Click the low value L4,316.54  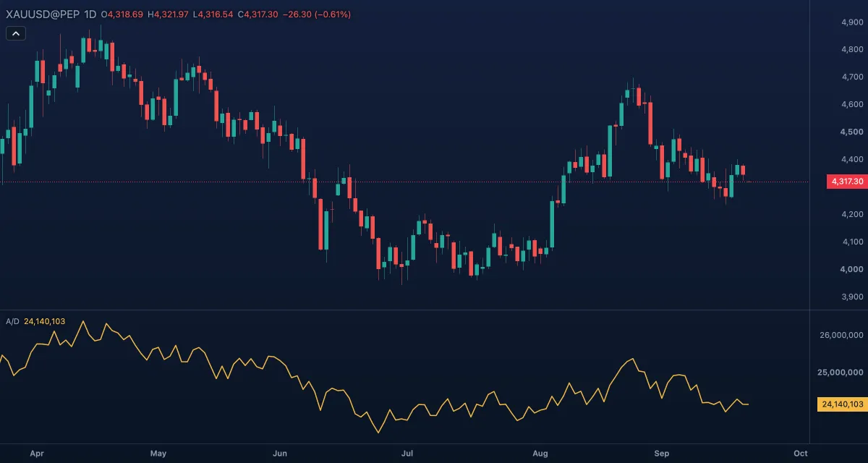[x=213, y=14]
